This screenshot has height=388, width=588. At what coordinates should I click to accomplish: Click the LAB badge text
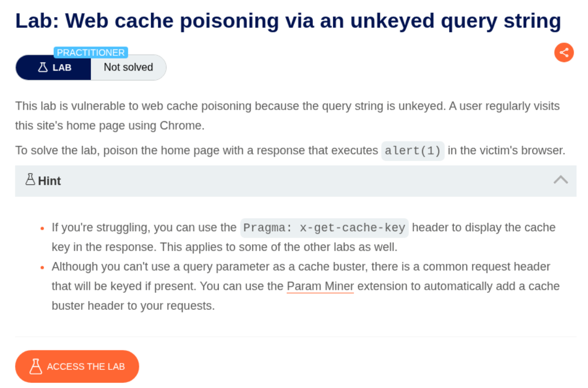pos(62,68)
